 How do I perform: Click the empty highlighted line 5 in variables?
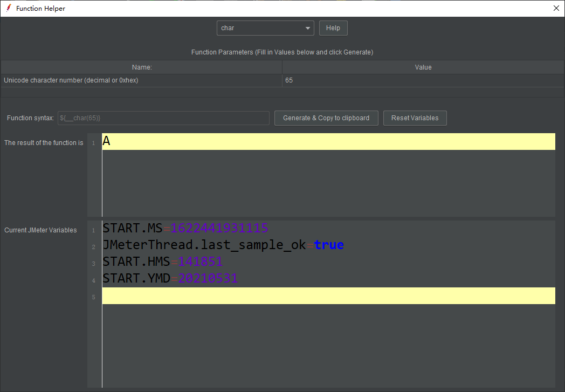point(329,296)
